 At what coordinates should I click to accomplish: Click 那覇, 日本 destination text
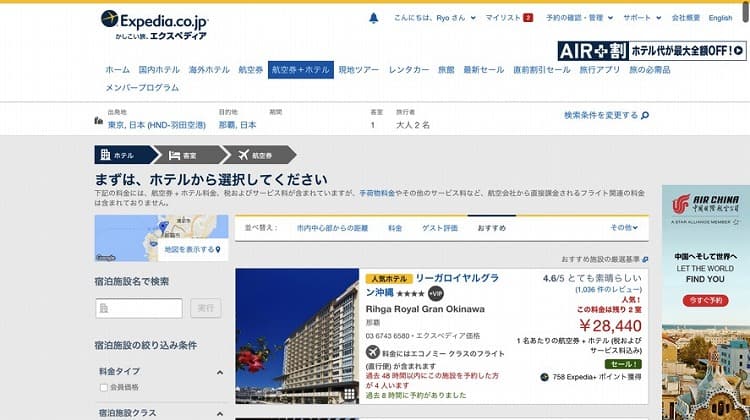click(237, 125)
